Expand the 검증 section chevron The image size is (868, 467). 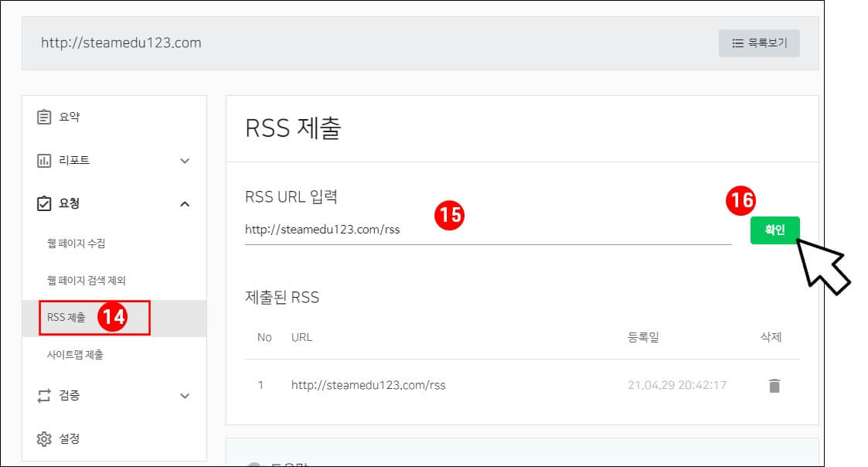[x=184, y=396]
